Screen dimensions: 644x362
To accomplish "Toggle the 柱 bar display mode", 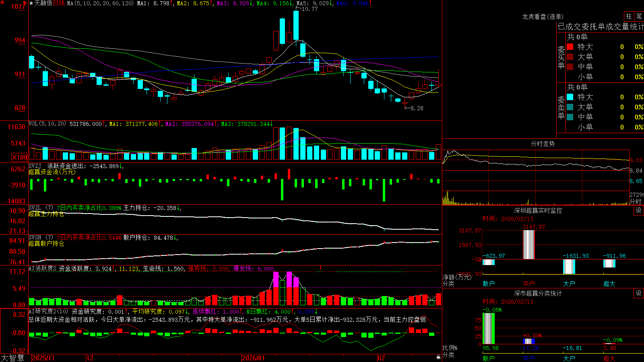I will click(x=629, y=16).
